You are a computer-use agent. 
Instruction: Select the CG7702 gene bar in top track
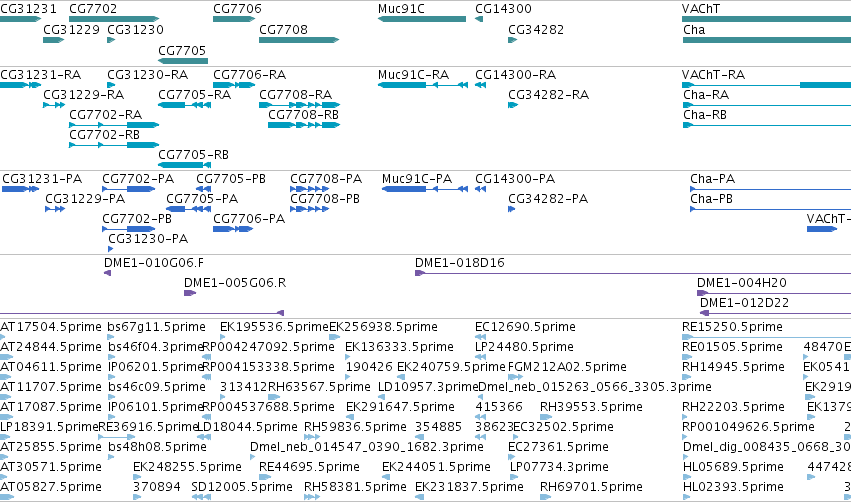click(114, 19)
